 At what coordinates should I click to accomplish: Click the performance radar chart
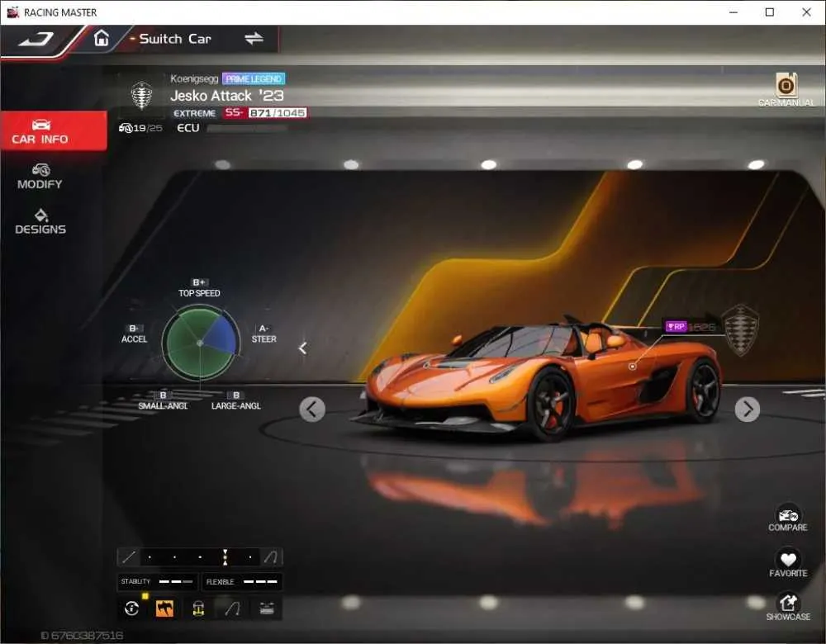201,343
